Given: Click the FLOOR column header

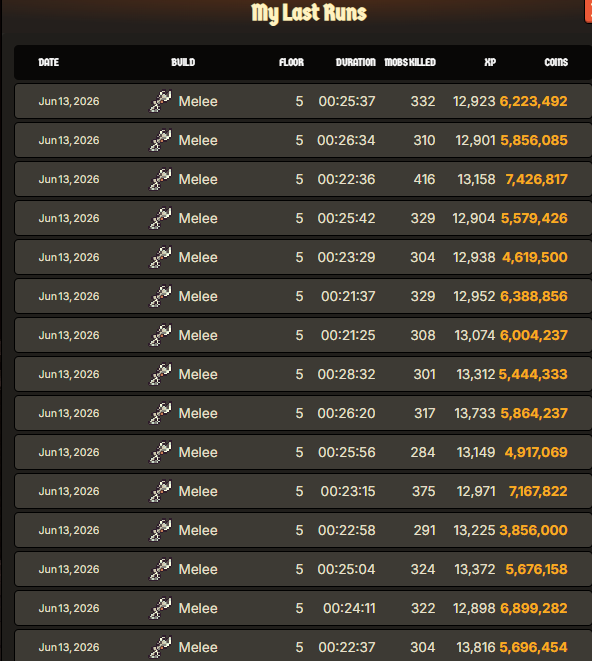Looking at the screenshot, I should (x=291, y=62).
